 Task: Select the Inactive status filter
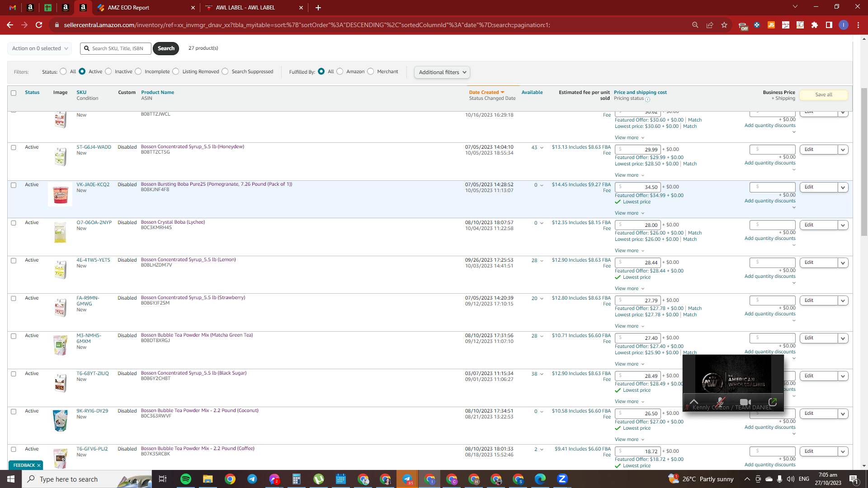pos(108,71)
